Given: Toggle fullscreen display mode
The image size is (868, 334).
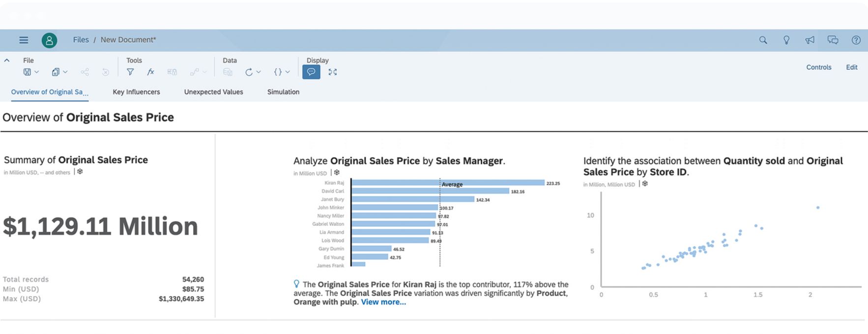Looking at the screenshot, I should [x=333, y=72].
